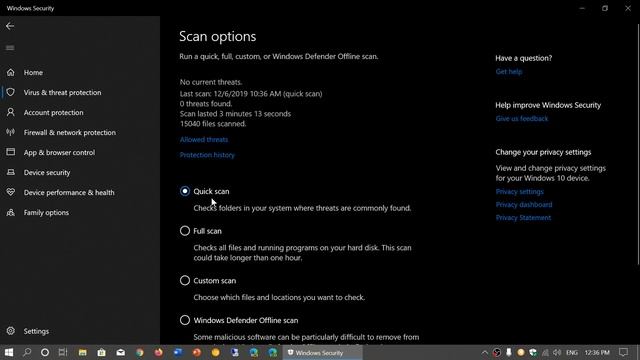Click the "Change your privacy settings" heading
The width and height of the screenshot is (640, 360).
tap(543, 152)
